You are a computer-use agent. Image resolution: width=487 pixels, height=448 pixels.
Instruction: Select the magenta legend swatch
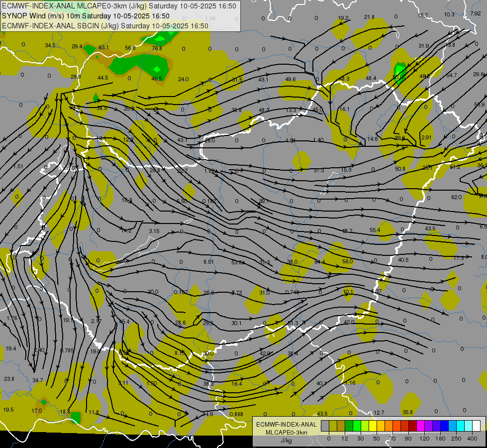click(x=421, y=426)
